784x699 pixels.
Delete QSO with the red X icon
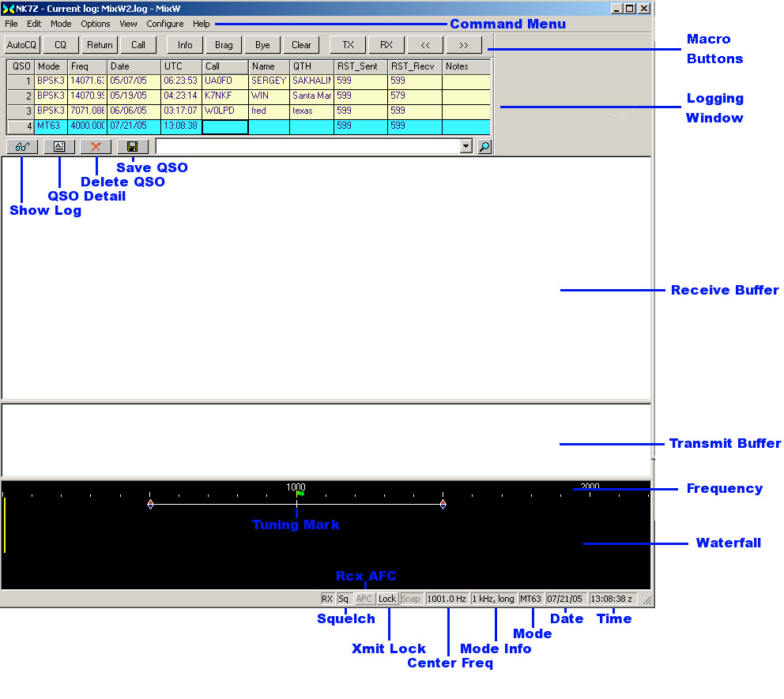click(96, 146)
